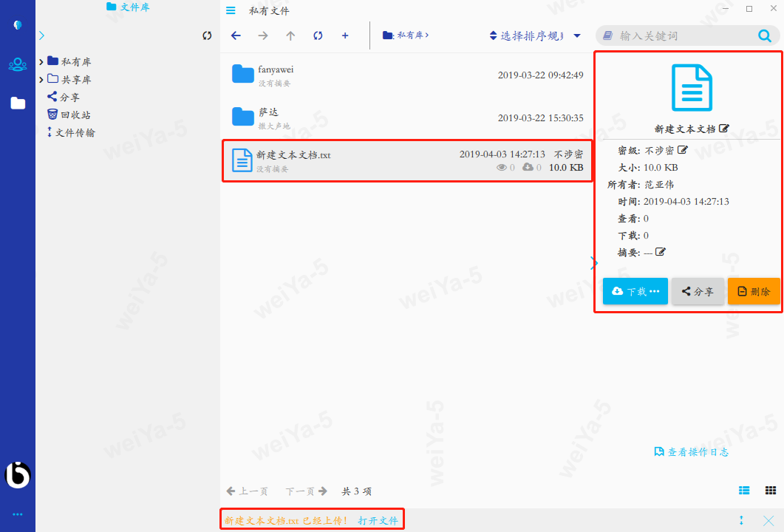
Task: Click the large document icon in details
Action: [x=692, y=88]
